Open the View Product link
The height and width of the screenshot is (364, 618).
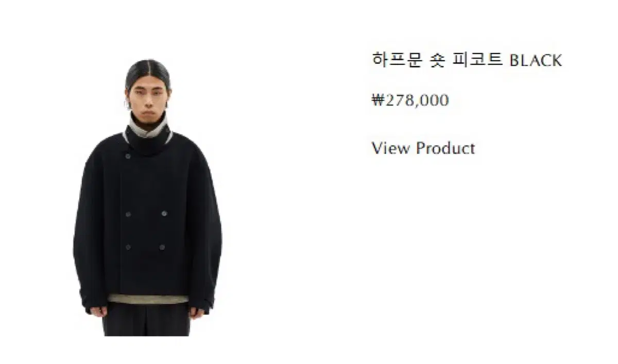[x=423, y=148]
